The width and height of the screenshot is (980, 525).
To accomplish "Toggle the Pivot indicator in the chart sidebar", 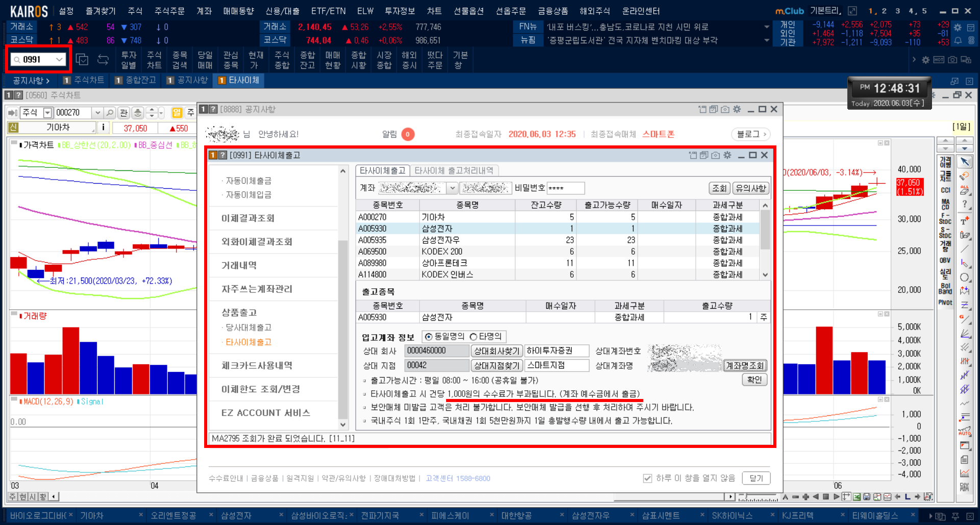I will click(945, 303).
